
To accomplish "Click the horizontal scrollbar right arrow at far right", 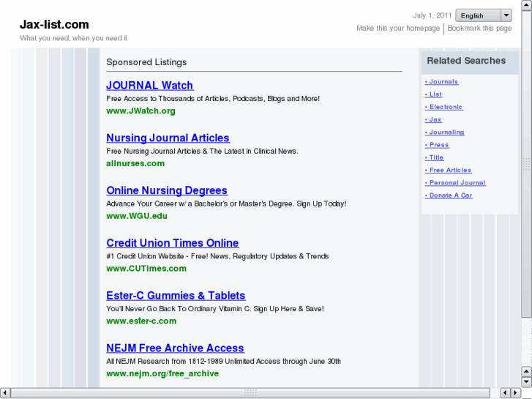I will click(516, 393).
